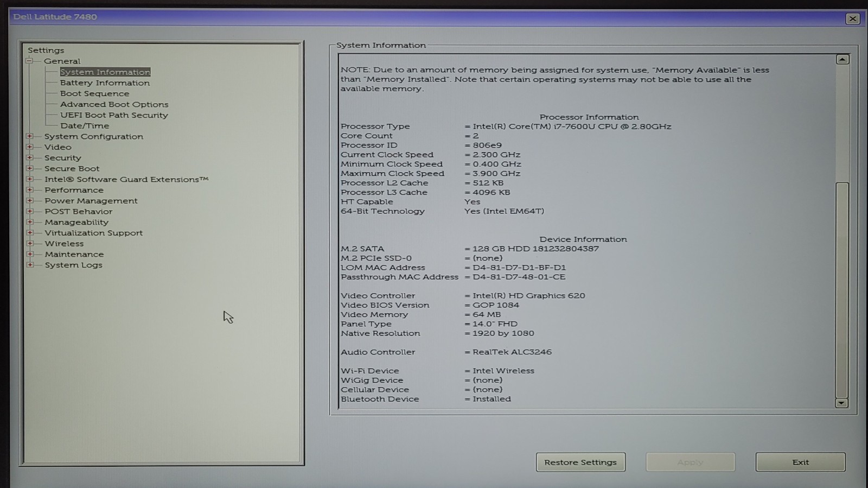Click the Current Clock Speed value

pos(496,155)
